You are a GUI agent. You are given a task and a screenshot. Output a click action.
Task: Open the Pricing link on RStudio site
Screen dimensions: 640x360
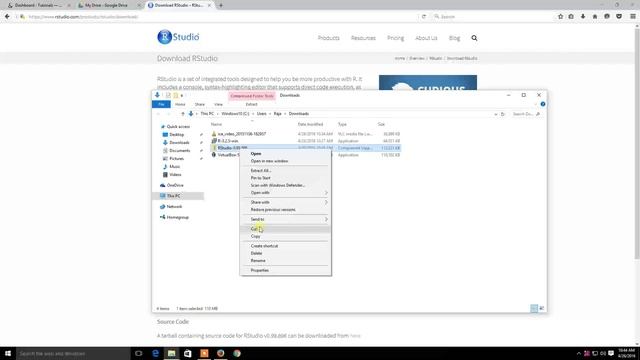pyautogui.click(x=396, y=38)
